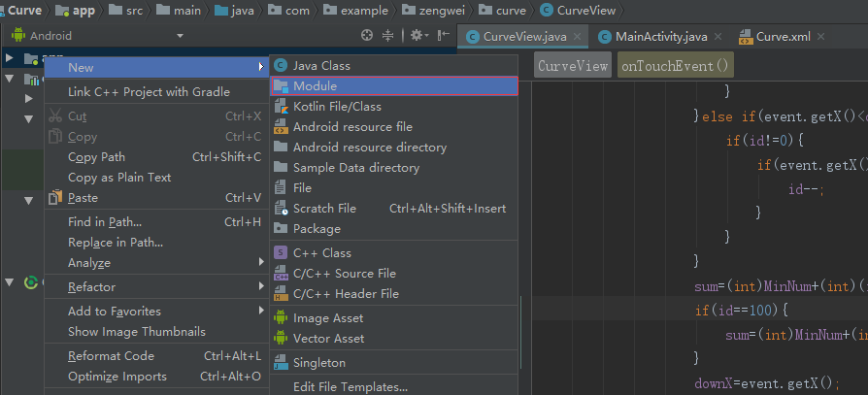The image size is (868, 395).
Task: Close the CurveView.java tab
Action: (579, 37)
